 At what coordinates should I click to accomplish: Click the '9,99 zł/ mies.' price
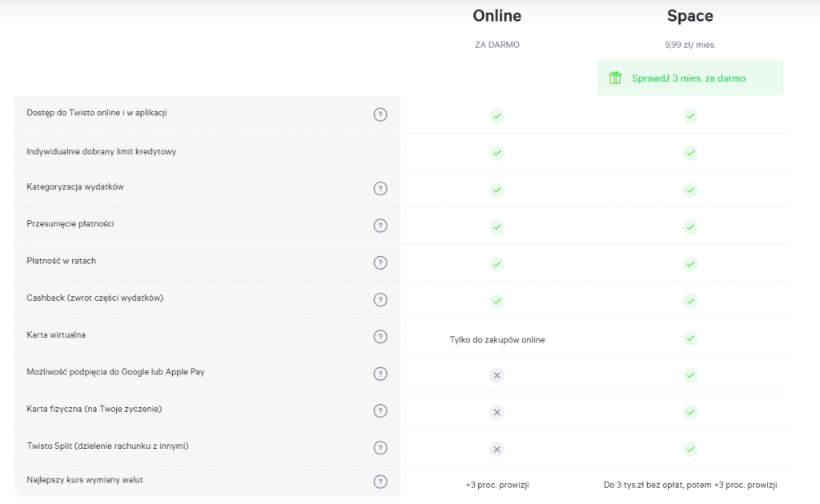point(690,45)
